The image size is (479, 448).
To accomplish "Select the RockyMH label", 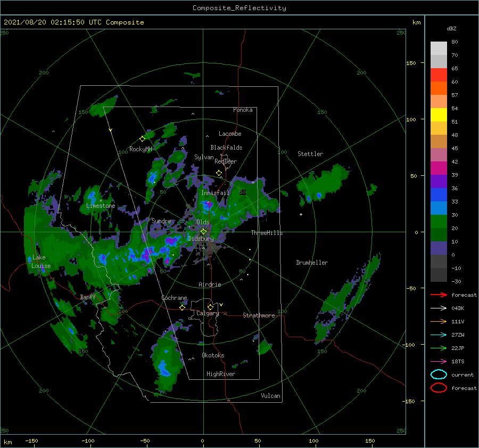I will [141, 149].
